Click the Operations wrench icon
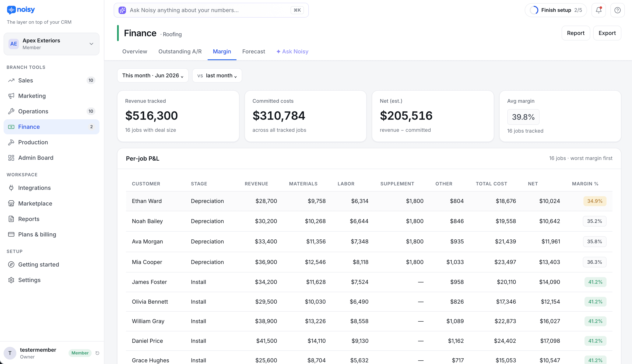This screenshot has height=364, width=632. (11, 111)
